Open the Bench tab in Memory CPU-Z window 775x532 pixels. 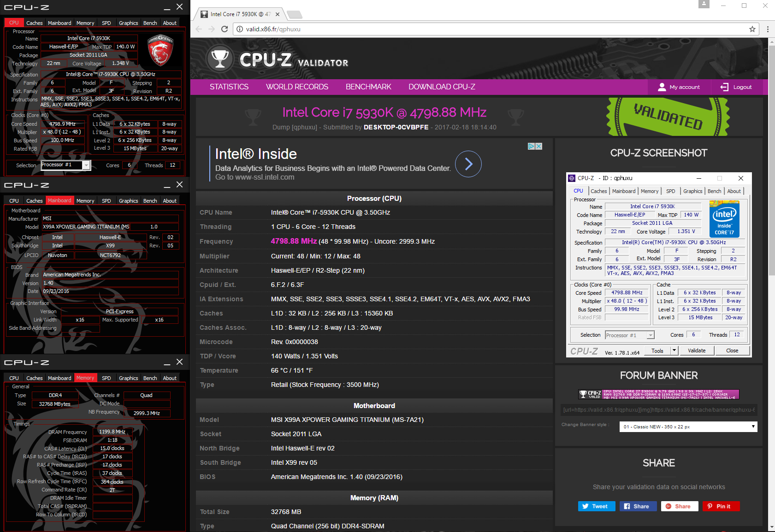pos(150,378)
